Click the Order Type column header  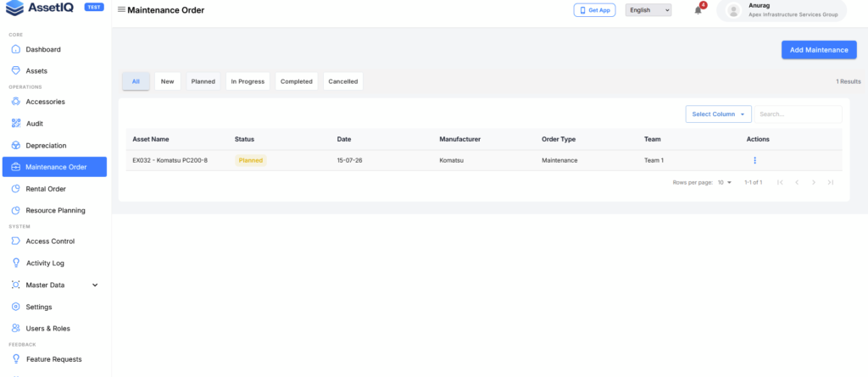point(559,140)
